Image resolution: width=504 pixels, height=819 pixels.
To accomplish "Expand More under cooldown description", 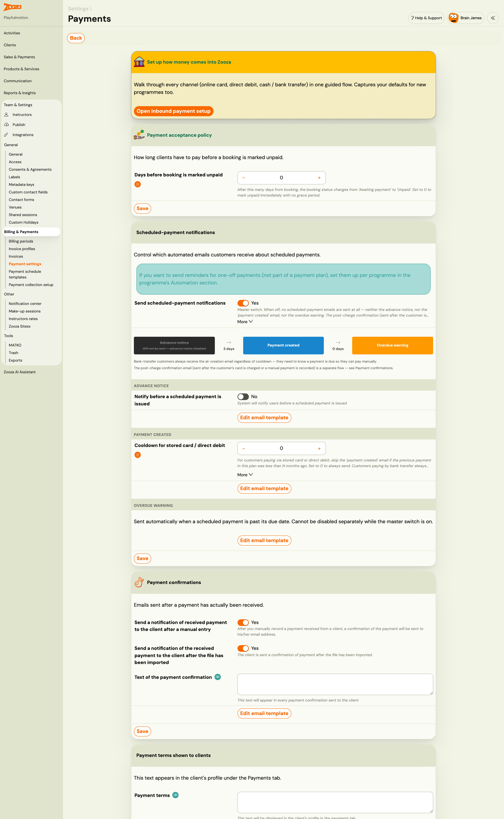I will (x=245, y=475).
